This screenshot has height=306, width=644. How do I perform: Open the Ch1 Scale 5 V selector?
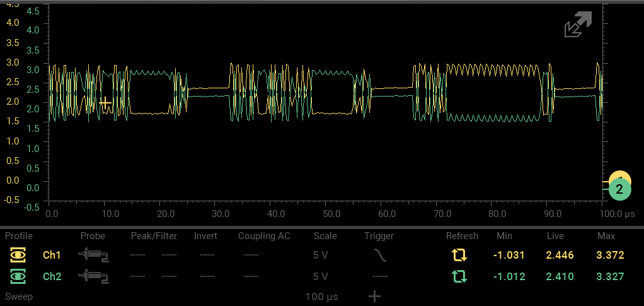pyautogui.click(x=320, y=256)
